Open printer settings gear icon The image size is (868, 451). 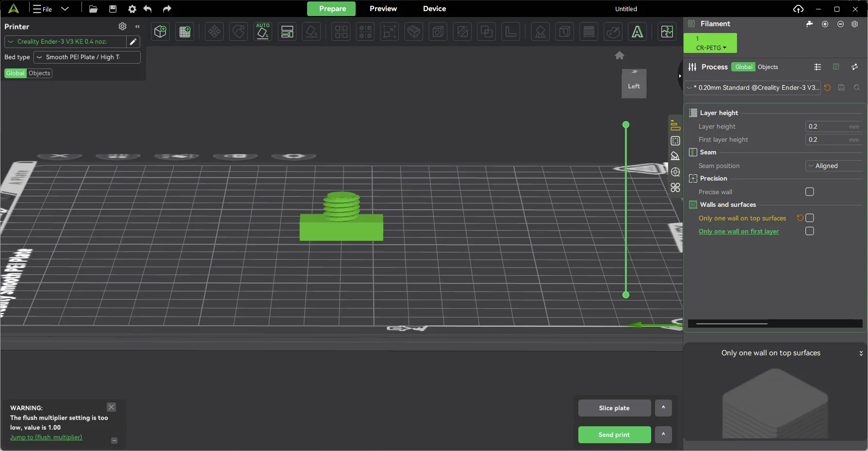coord(123,26)
